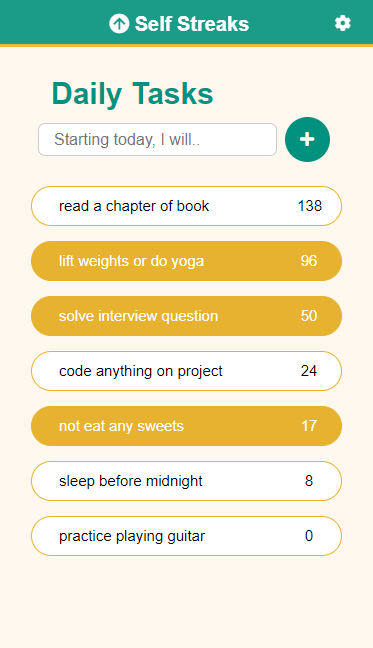Viewport: 373px width, 648px height.
Task: Mark 'sleep before midnight' as complete
Action: 186,481
